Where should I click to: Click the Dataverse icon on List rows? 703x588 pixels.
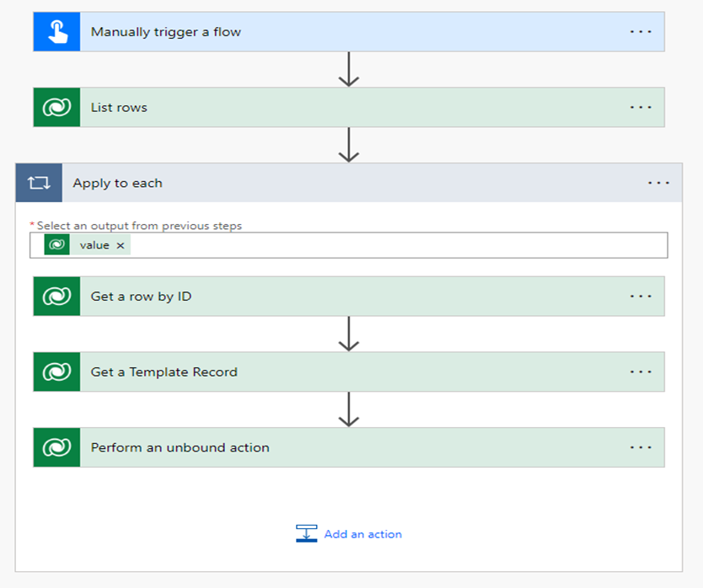[x=56, y=108]
